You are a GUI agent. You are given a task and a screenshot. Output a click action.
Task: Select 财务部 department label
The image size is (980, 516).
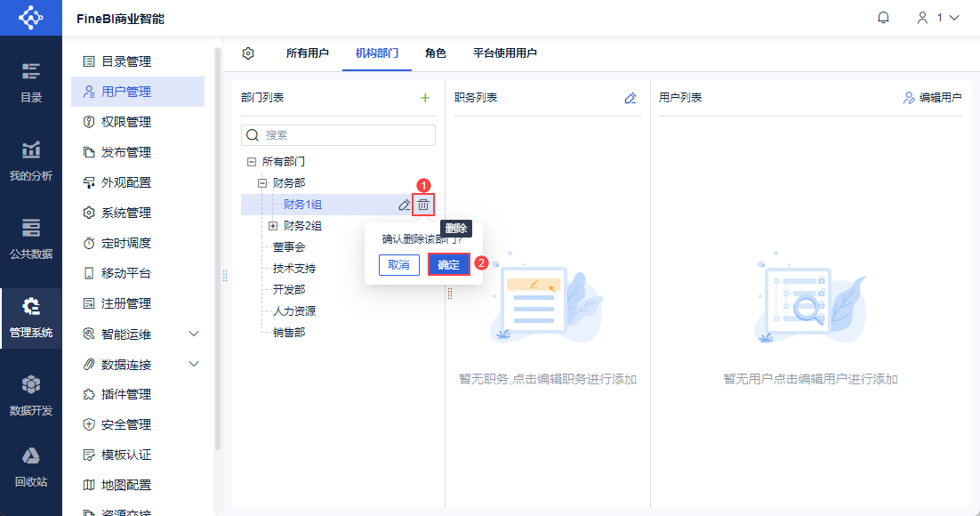[x=289, y=182]
